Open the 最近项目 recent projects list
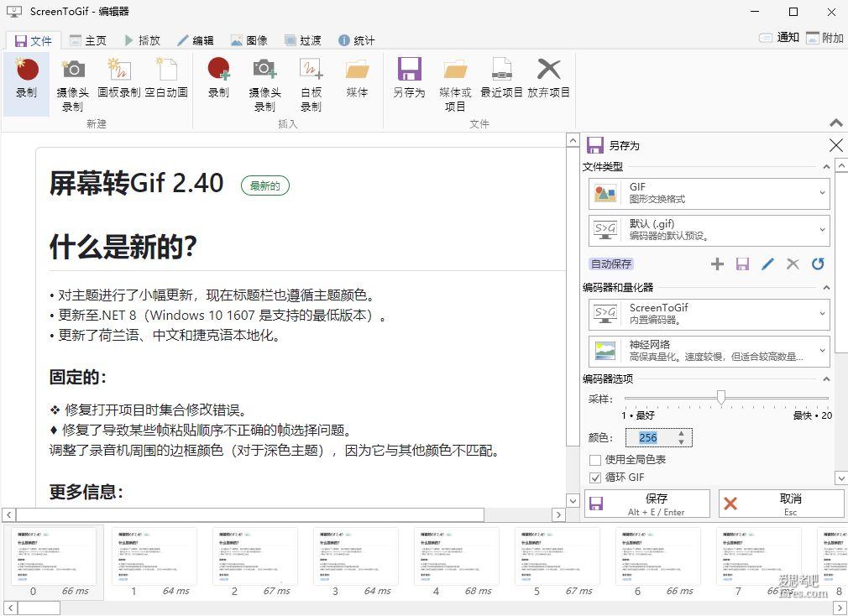The image size is (848, 616). [501, 78]
